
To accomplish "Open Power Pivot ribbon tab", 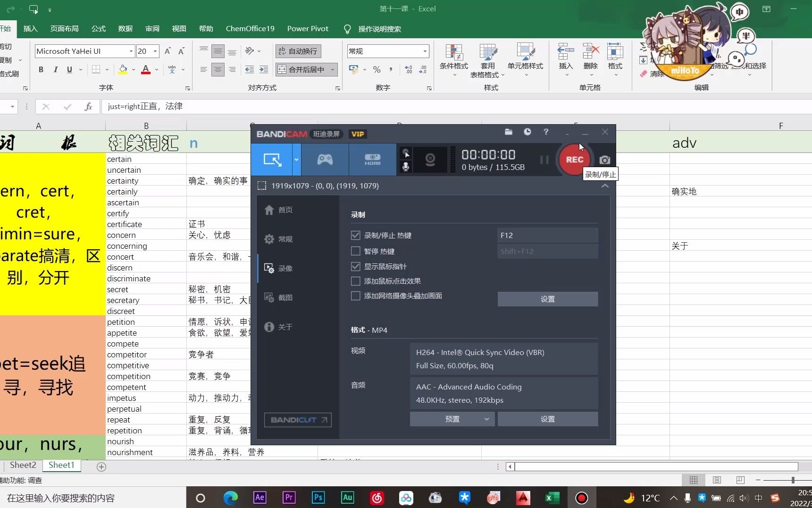I will pos(308,29).
